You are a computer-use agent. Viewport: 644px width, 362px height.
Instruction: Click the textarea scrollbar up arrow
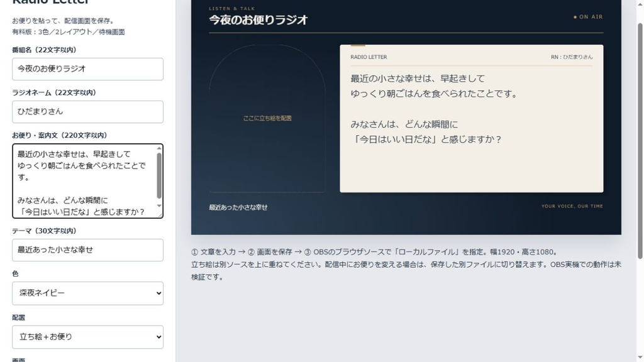tap(159, 148)
